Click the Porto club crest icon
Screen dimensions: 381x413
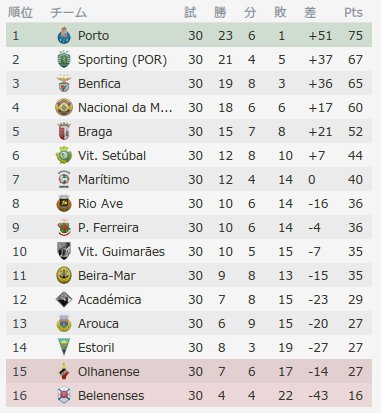click(64, 36)
